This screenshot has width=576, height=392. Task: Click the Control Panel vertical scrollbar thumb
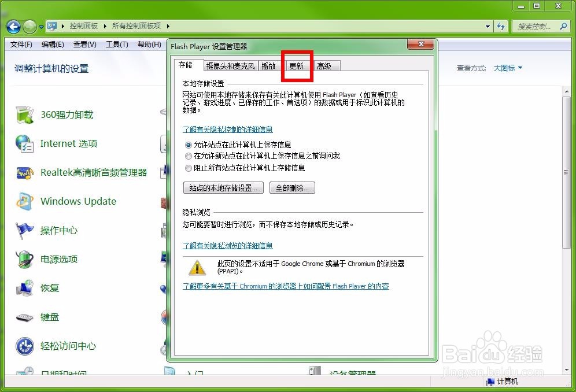tap(566, 173)
